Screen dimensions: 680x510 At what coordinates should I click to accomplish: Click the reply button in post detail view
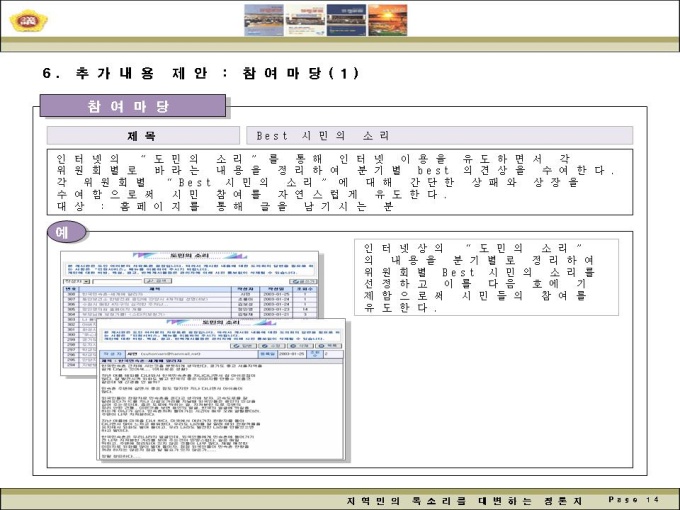[244, 346]
